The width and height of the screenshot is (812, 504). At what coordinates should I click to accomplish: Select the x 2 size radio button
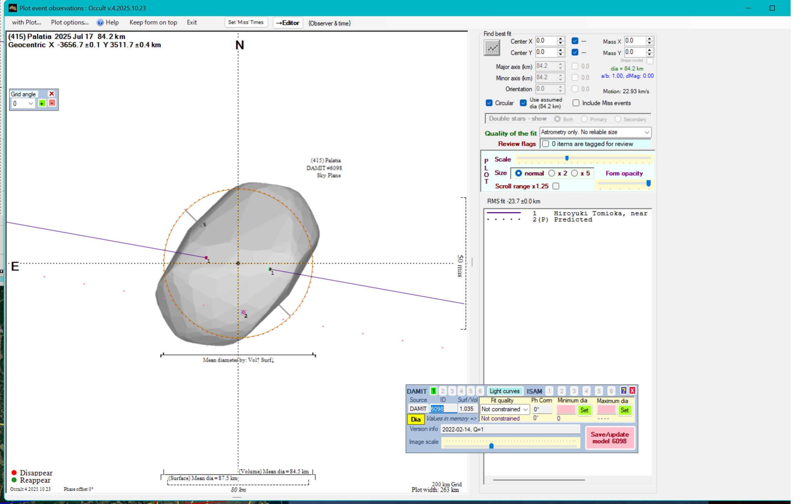[x=551, y=173]
